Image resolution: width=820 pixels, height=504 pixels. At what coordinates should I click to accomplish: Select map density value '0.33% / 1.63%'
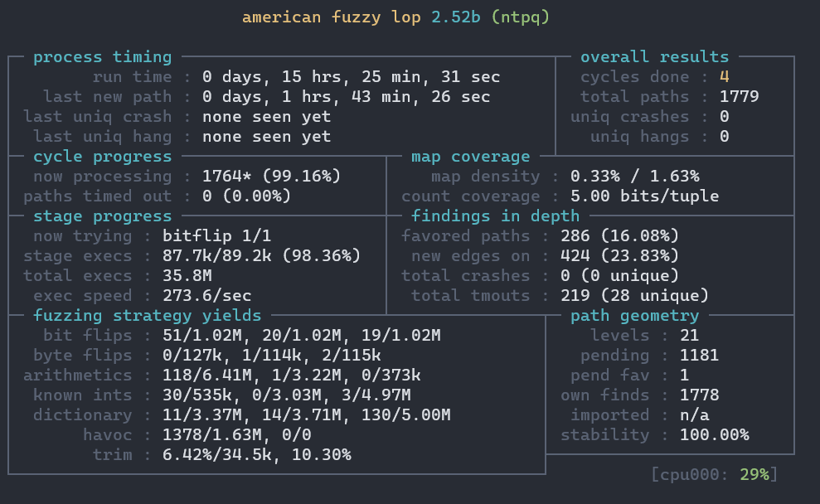(635, 177)
